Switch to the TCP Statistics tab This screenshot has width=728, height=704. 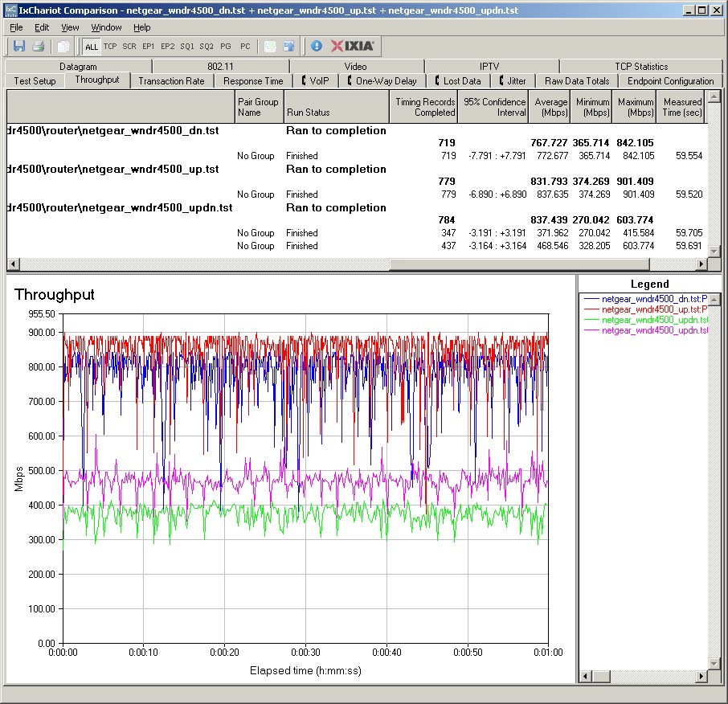pos(641,67)
